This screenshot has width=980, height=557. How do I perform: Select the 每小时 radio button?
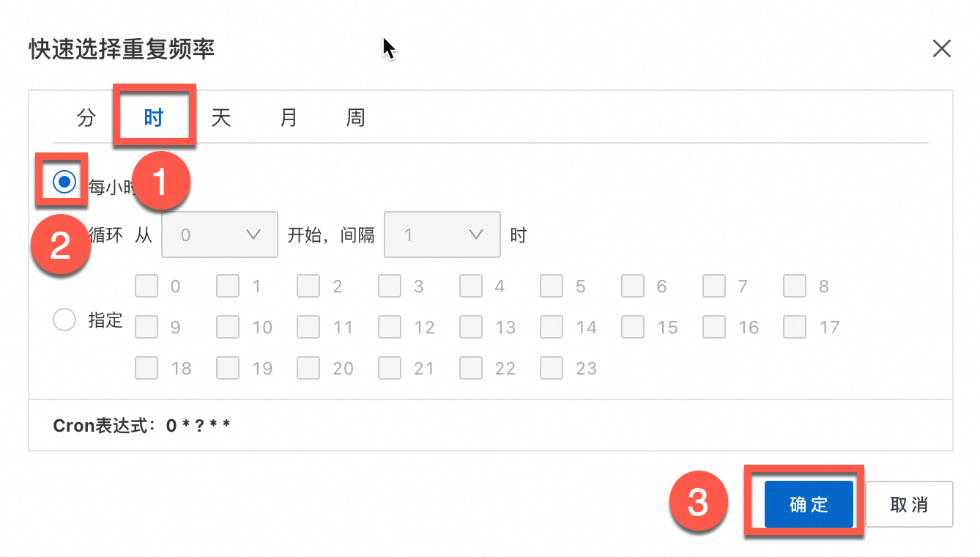click(x=65, y=182)
